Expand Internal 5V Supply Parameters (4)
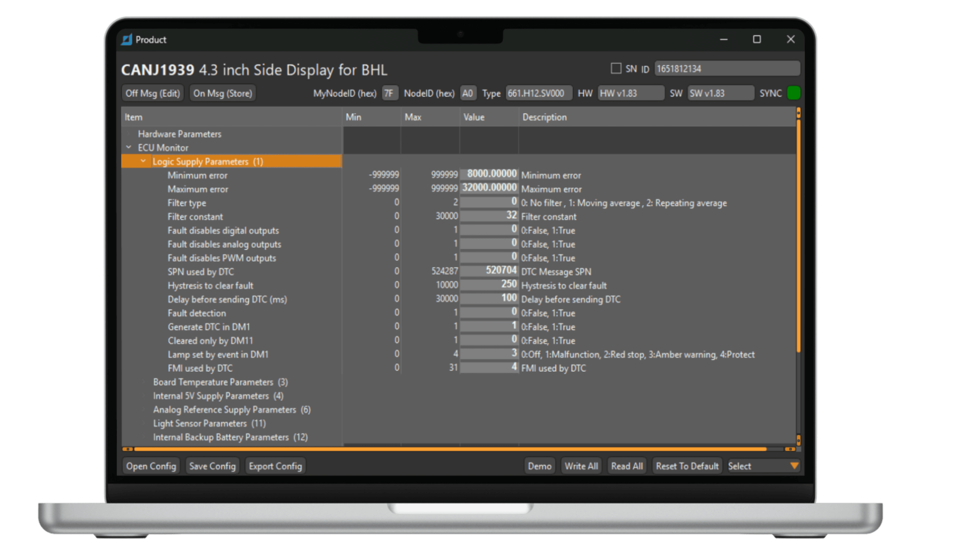This screenshot has height=551, width=980. click(144, 395)
